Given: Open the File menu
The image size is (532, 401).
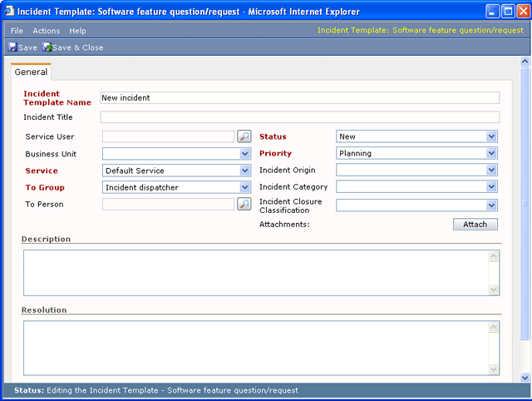Looking at the screenshot, I should tap(17, 31).
